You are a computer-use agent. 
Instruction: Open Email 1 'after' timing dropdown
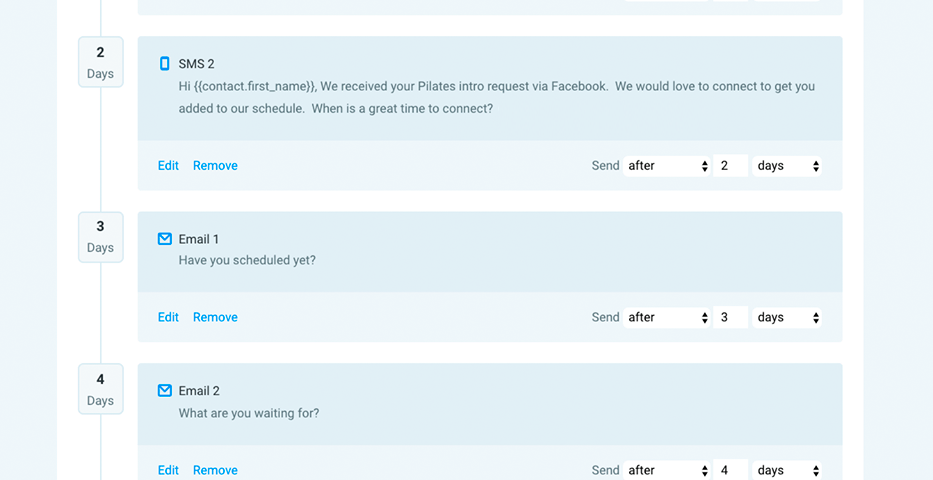pyautogui.click(x=668, y=318)
